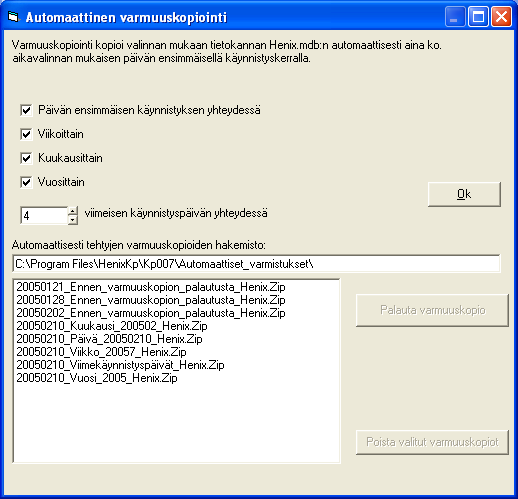518x499 pixels.
Task: Toggle the Viikoittain checkbox
Action: click(26, 134)
